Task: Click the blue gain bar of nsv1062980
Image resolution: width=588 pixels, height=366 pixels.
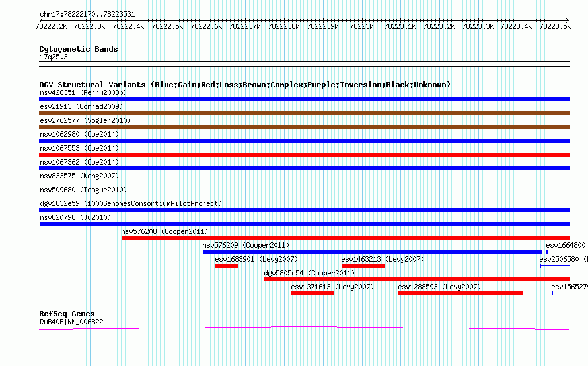Action: point(304,141)
